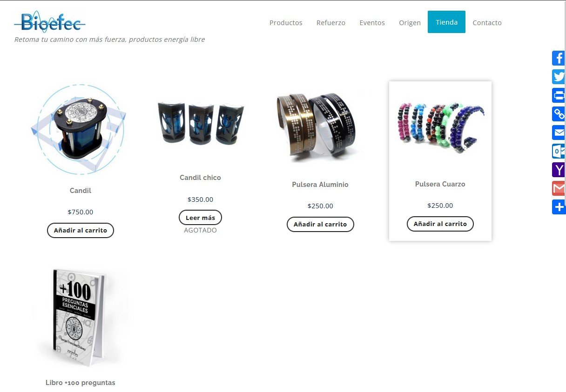Share using Yahoo Mail icon

point(559,170)
